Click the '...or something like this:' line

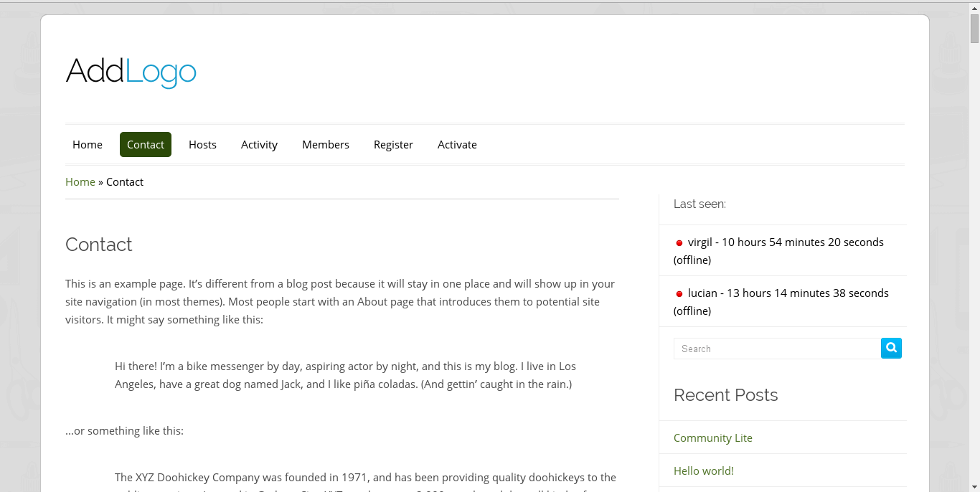pyautogui.click(x=124, y=430)
